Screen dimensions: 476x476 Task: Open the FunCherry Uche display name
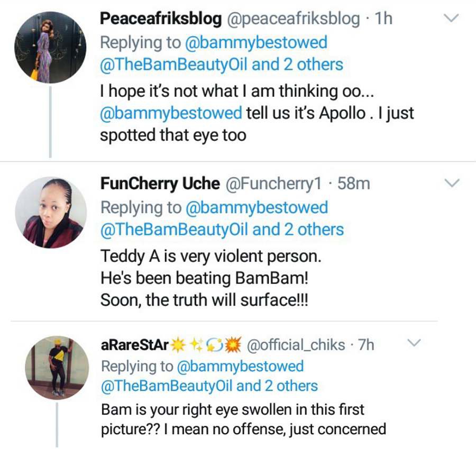(x=160, y=184)
